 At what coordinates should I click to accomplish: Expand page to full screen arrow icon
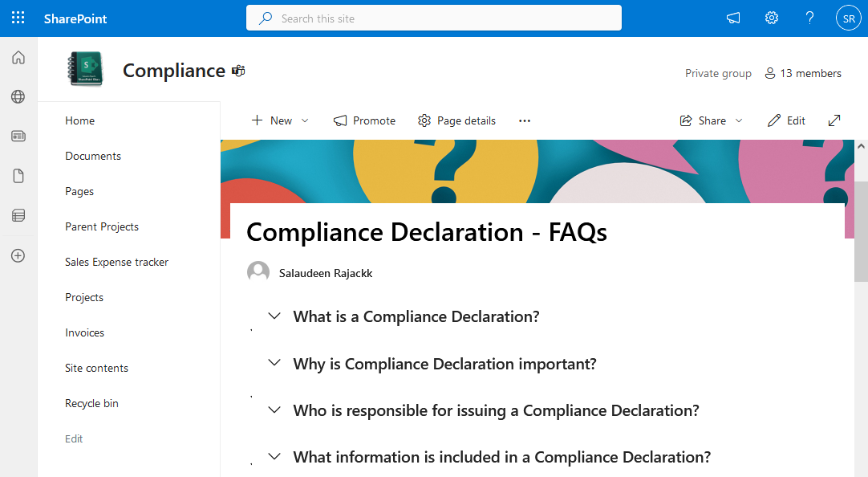point(834,120)
